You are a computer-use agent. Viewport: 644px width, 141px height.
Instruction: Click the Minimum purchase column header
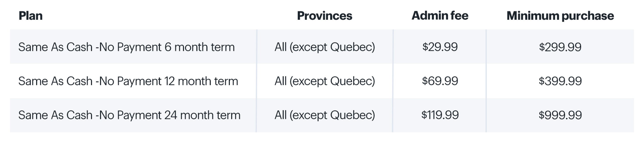pyautogui.click(x=560, y=16)
